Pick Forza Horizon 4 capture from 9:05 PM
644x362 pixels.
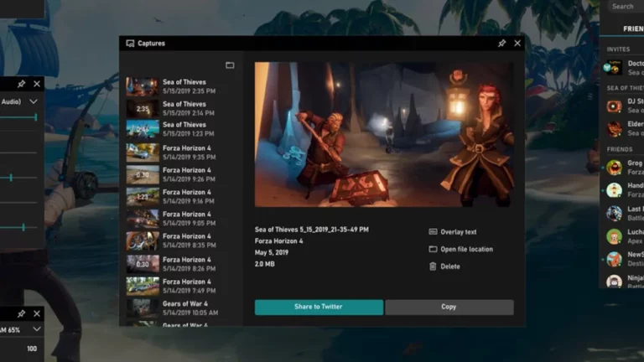(x=180, y=219)
